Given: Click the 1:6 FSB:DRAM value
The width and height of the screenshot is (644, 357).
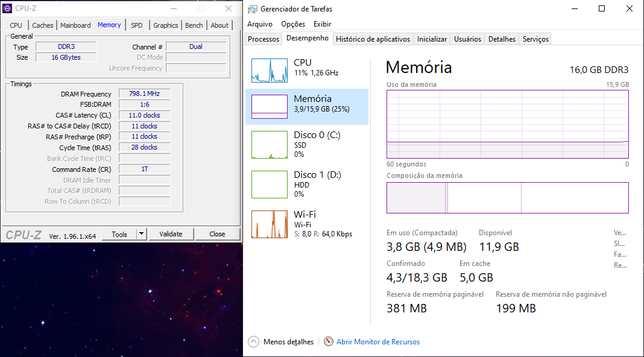Looking at the screenshot, I should coord(145,104).
